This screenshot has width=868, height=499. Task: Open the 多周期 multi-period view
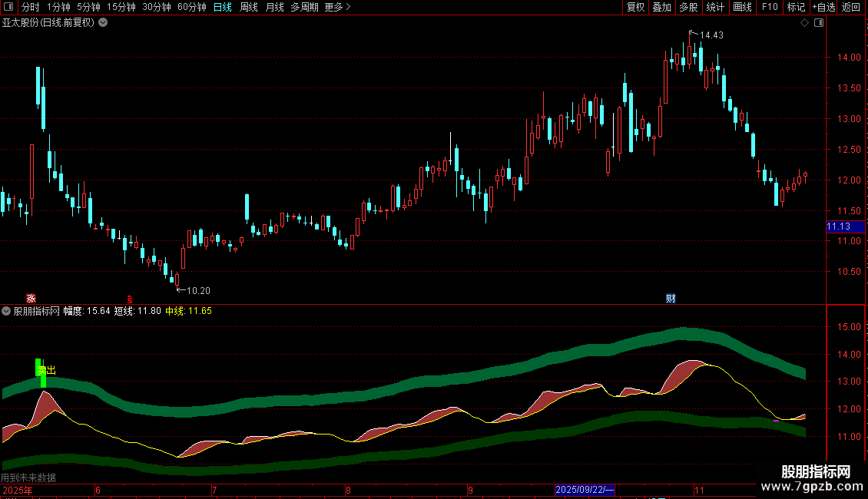(x=304, y=7)
